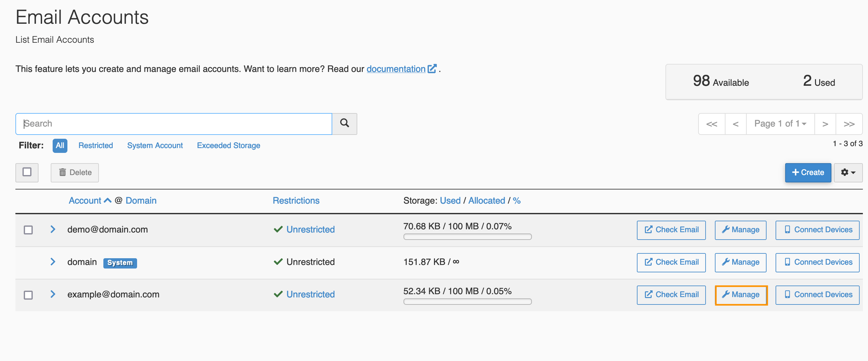The image size is (868, 361).
Task: Connect Devices for domain System account
Action: pos(818,262)
